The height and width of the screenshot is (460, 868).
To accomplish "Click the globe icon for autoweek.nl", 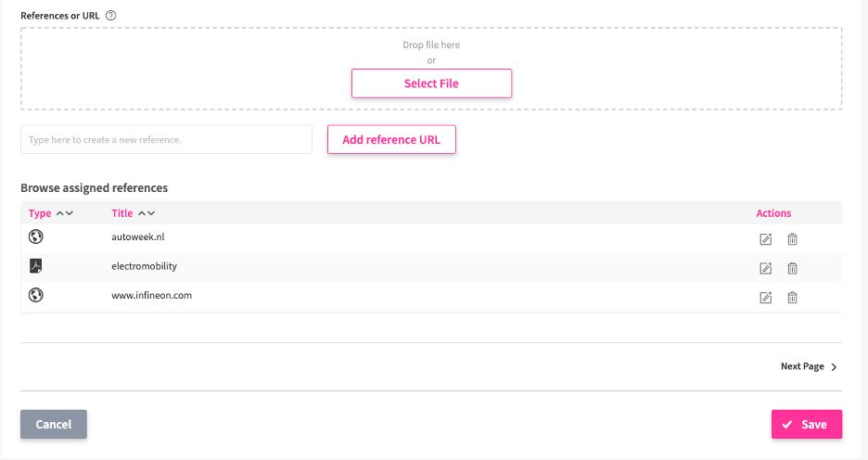I will point(36,236).
